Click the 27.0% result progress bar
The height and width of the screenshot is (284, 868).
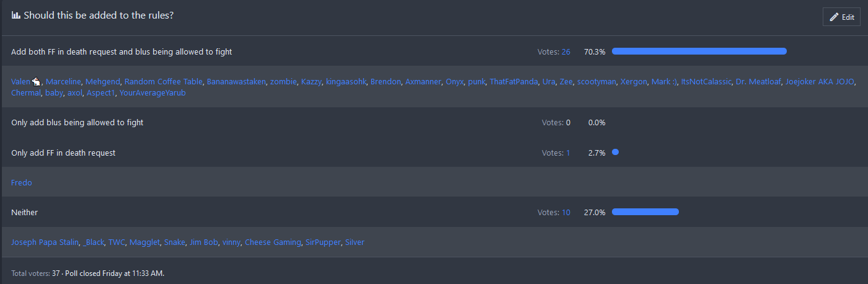645,212
